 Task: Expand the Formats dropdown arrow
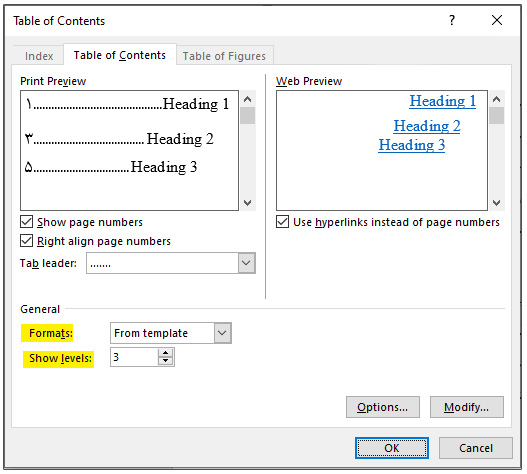(222, 333)
